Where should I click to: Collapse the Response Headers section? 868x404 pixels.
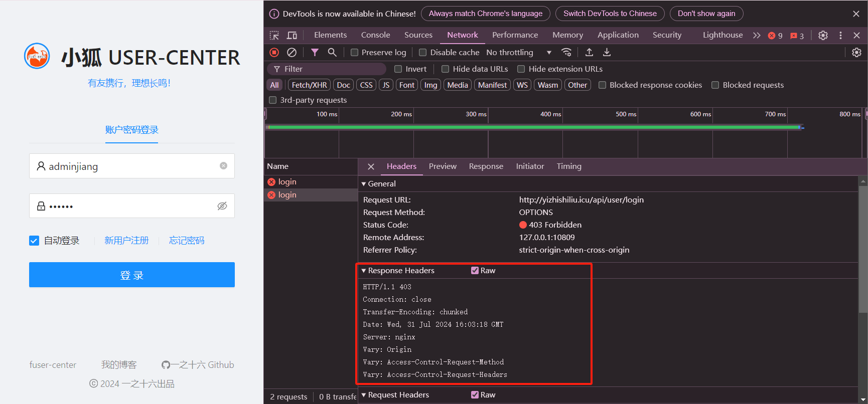[x=364, y=271]
